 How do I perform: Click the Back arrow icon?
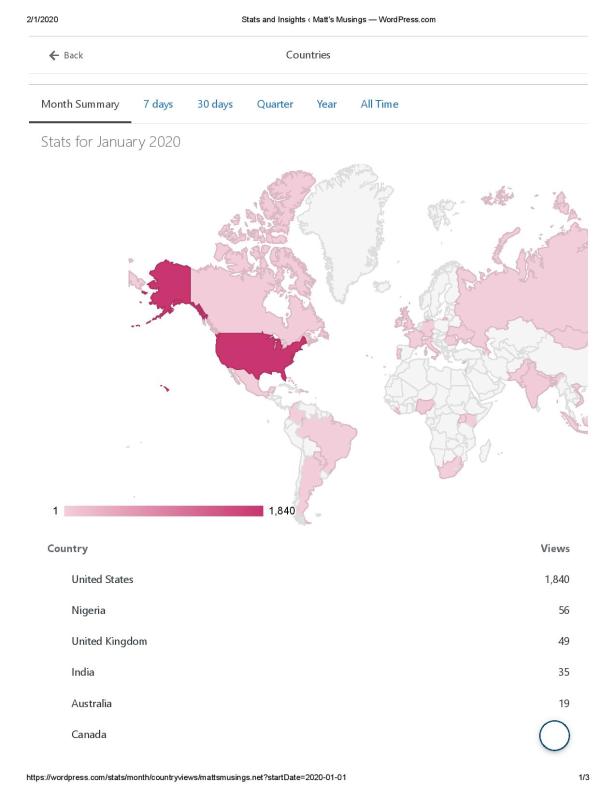pyautogui.click(x=53, y=55)
